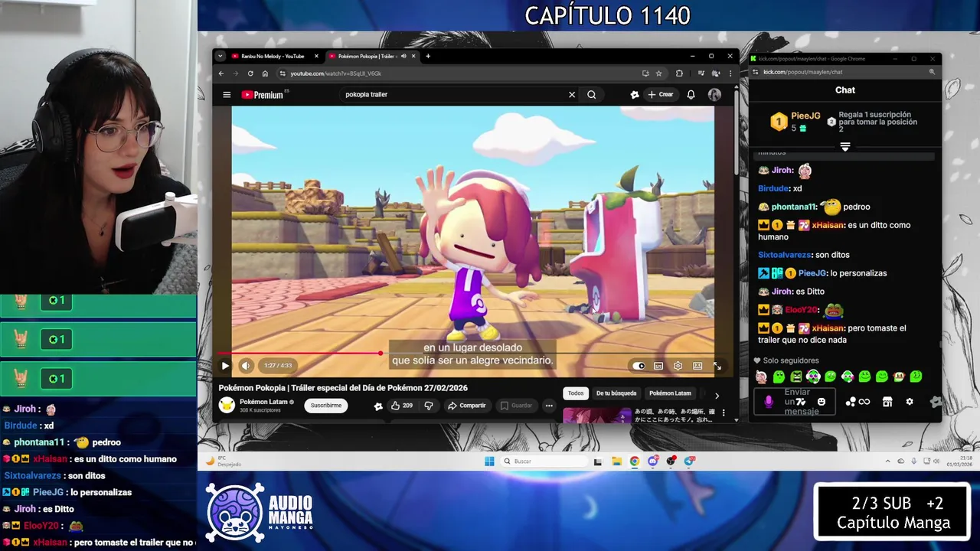
Task: Open the 7TV emote menu in chat
Action: coord(802,402)
